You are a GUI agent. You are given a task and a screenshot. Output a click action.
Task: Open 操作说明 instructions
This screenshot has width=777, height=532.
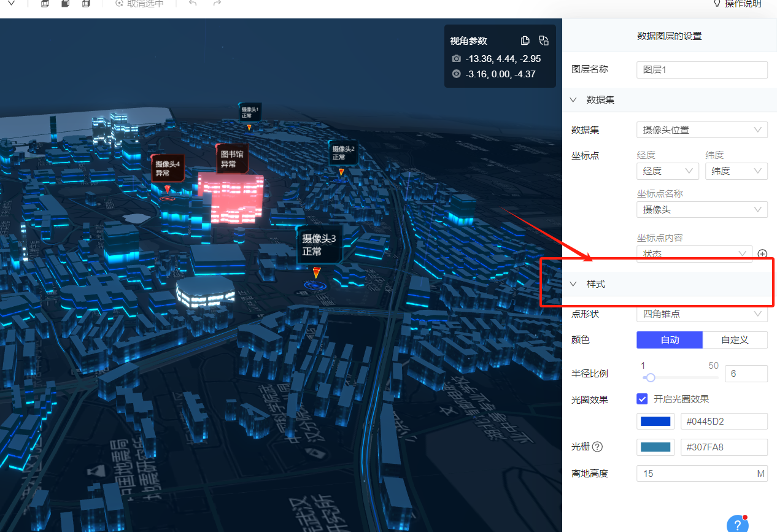(x=737, y=4)
